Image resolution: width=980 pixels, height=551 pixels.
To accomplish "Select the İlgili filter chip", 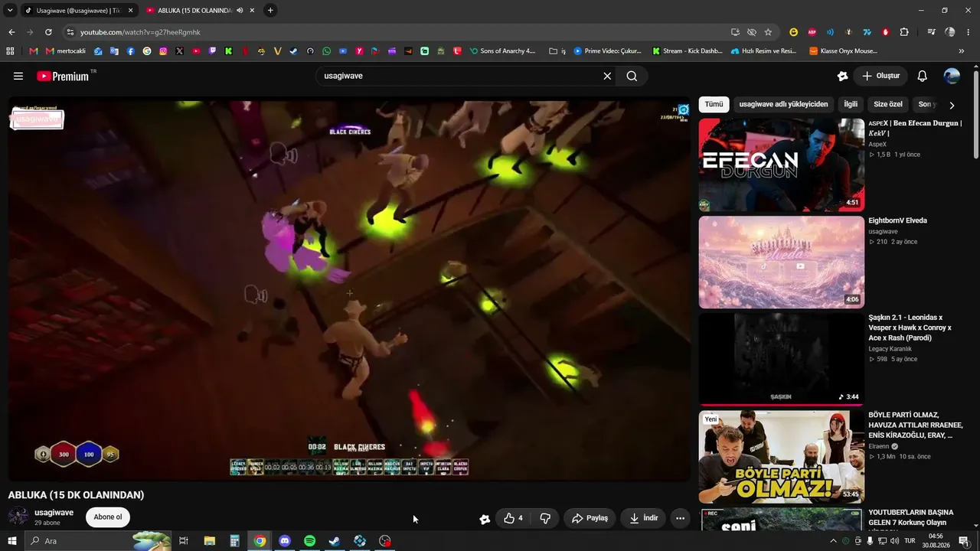I will 851,104.
